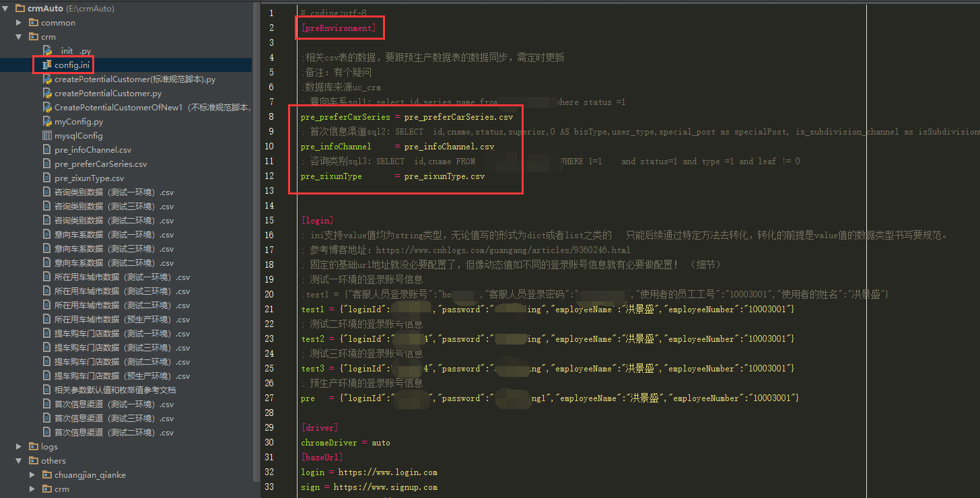Image resolution: width=980 pixels, height=498 pixels.
Task: Click the https://www.login.com value
Action: click(x=388, y=472)
